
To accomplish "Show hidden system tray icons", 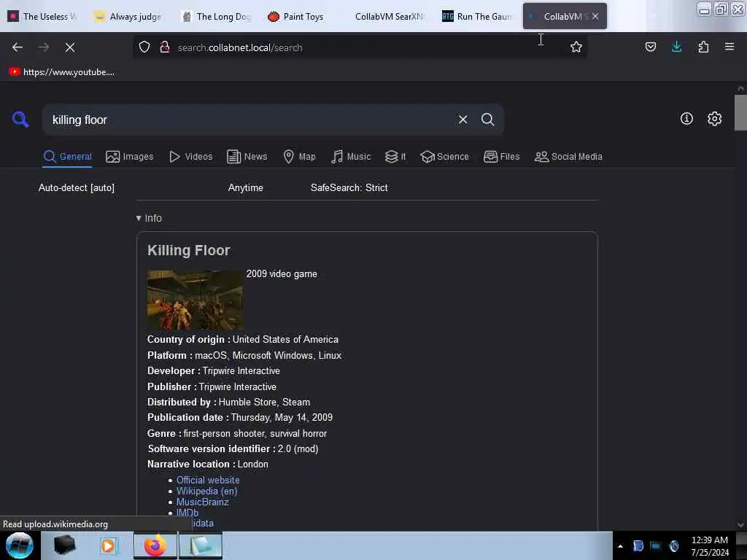I will click(620, 546).
